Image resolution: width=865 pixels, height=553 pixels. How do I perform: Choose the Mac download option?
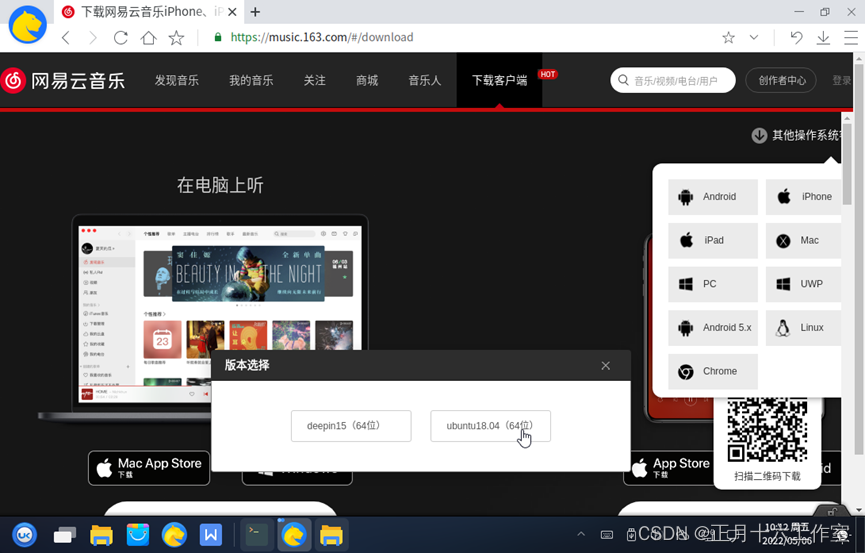804,240
